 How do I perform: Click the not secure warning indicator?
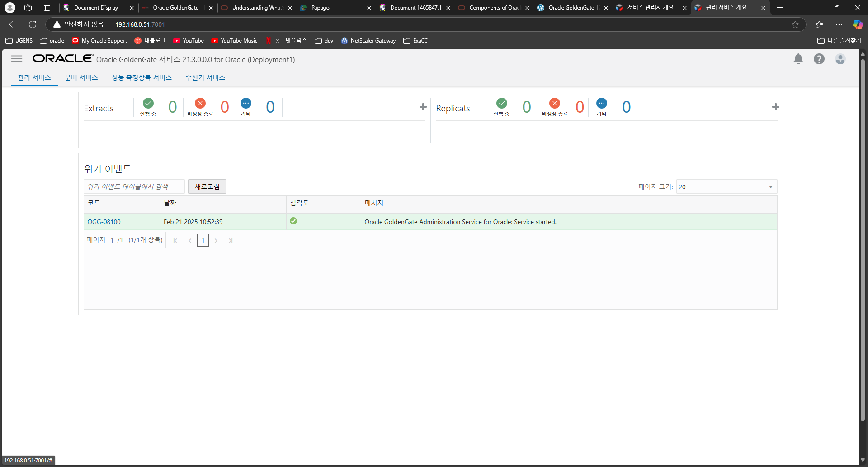pyautogui.click(x=79, y=24)
